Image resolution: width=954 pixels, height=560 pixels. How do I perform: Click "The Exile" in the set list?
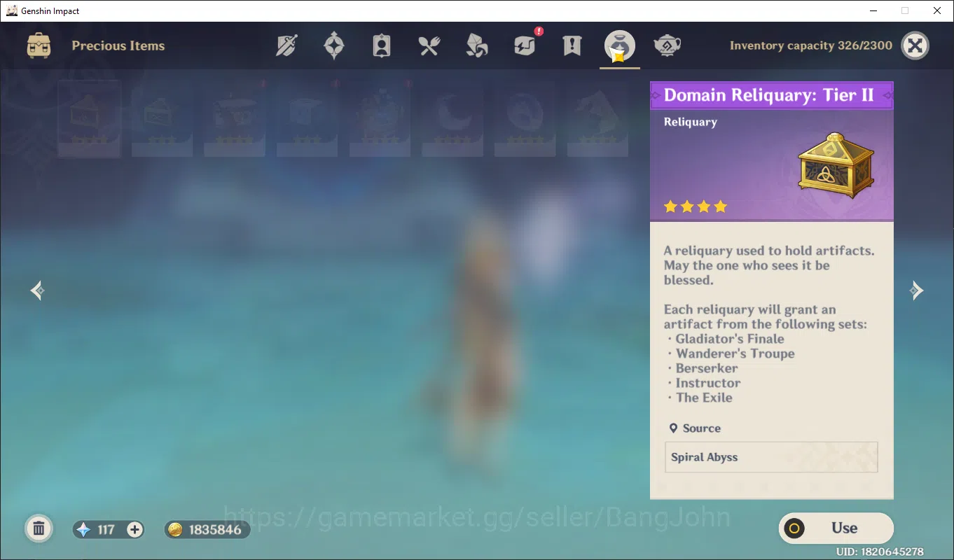[704, 398]
